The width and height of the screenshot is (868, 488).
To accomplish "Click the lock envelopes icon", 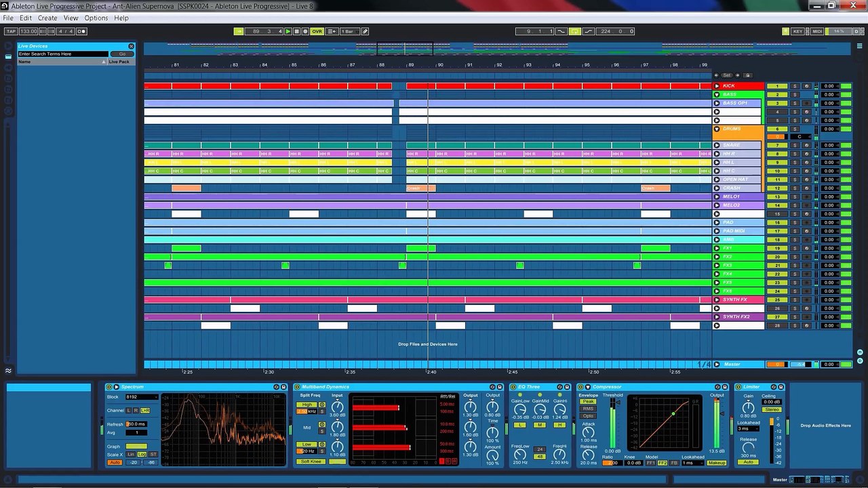I will point(747,75).
